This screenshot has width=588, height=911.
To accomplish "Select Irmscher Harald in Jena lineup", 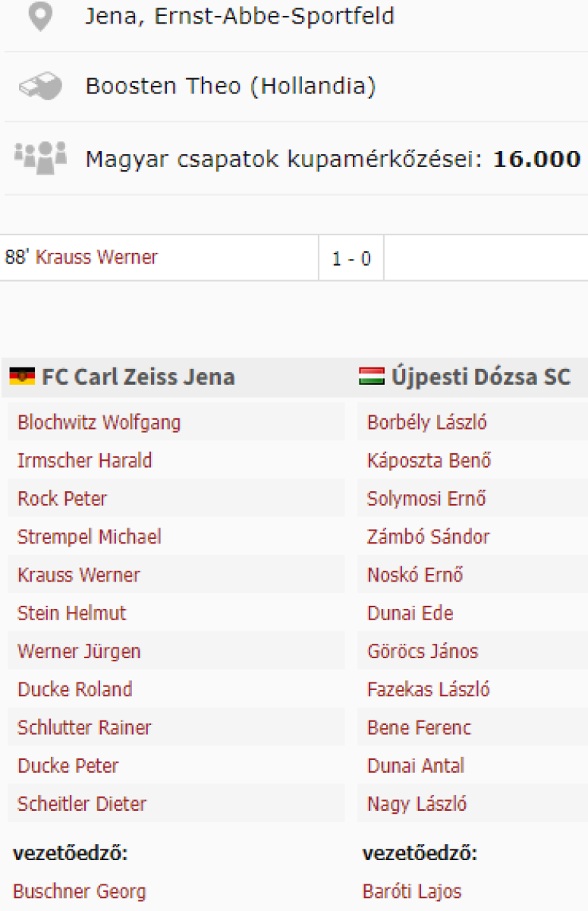I will click(x=84, y=461).
